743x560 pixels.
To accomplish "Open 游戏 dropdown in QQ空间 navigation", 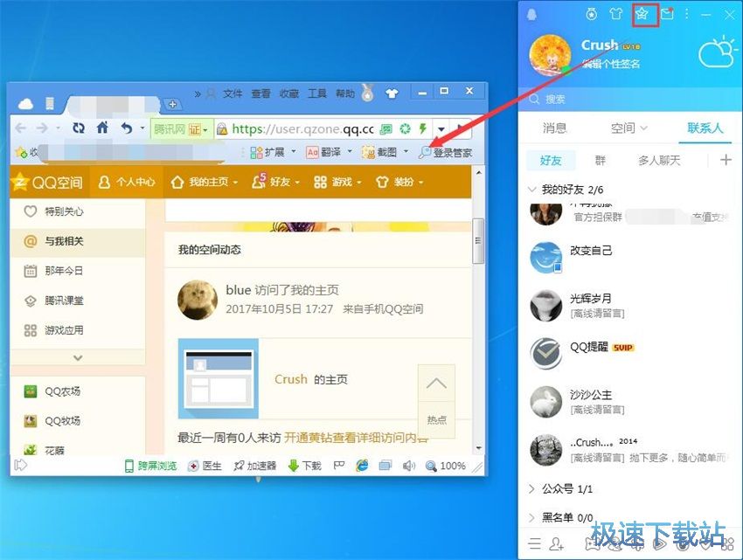I will click(338, 182).
